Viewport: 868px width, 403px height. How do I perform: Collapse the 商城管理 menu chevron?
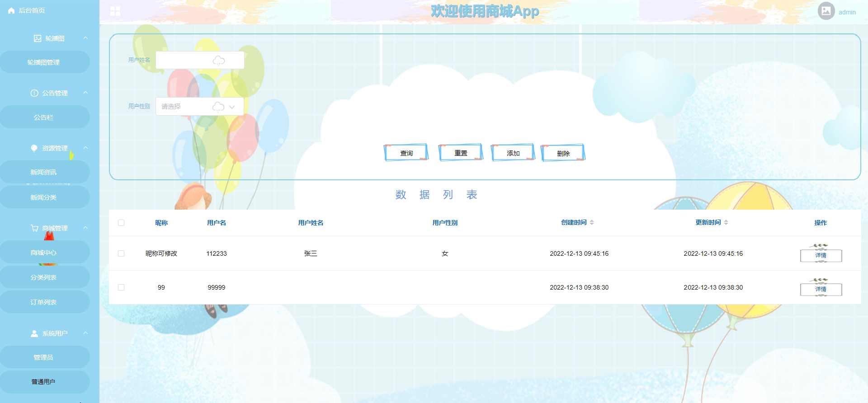85,228
